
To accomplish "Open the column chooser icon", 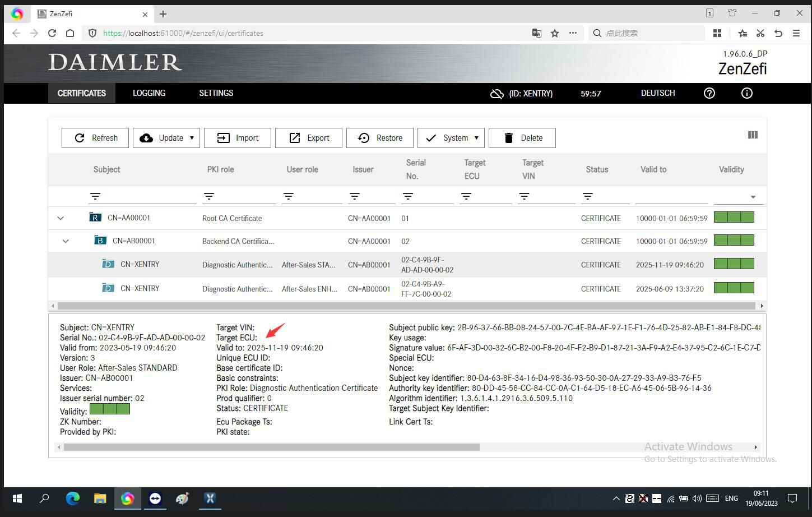I will pos(753,135).
